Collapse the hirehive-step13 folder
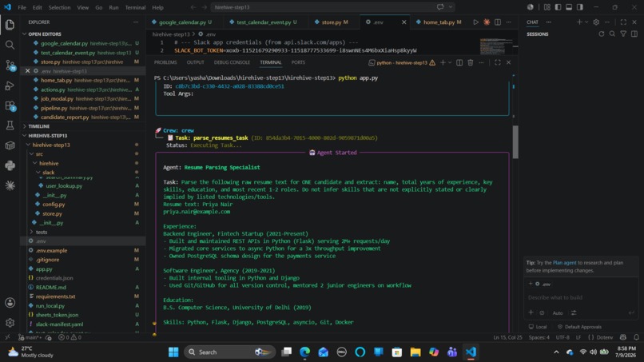Image resolution: width=644 pixels, height=362 pixels. [x=51, y=145]
